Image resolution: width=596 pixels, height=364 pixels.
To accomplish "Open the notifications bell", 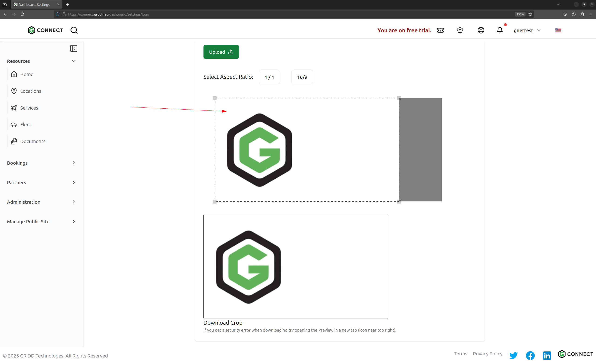I will 499,30.
